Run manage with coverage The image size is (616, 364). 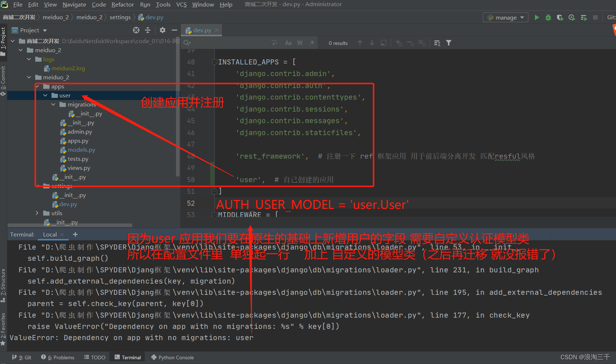tap(560, 17)
